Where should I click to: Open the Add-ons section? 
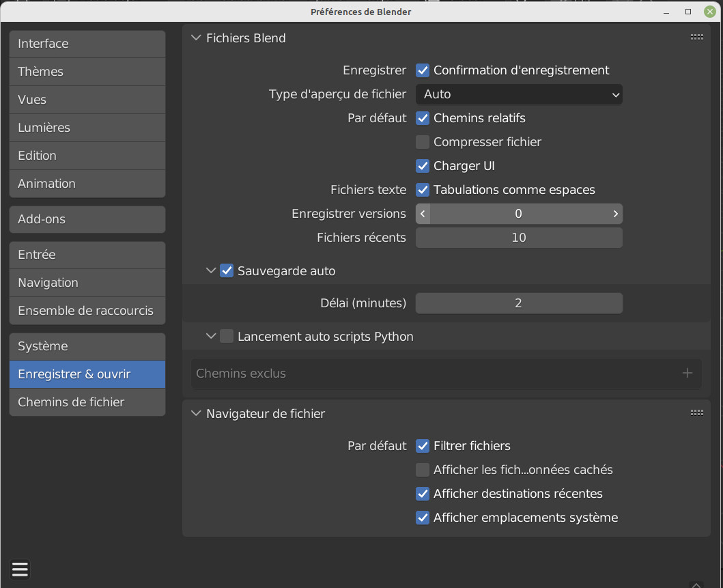87,219
